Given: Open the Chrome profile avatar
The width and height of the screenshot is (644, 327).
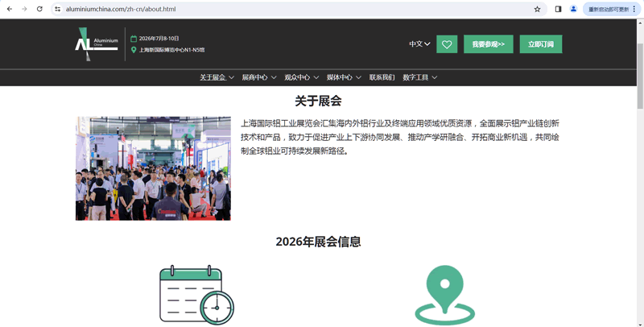Looking at the screenshot, I should click(573, 9).
